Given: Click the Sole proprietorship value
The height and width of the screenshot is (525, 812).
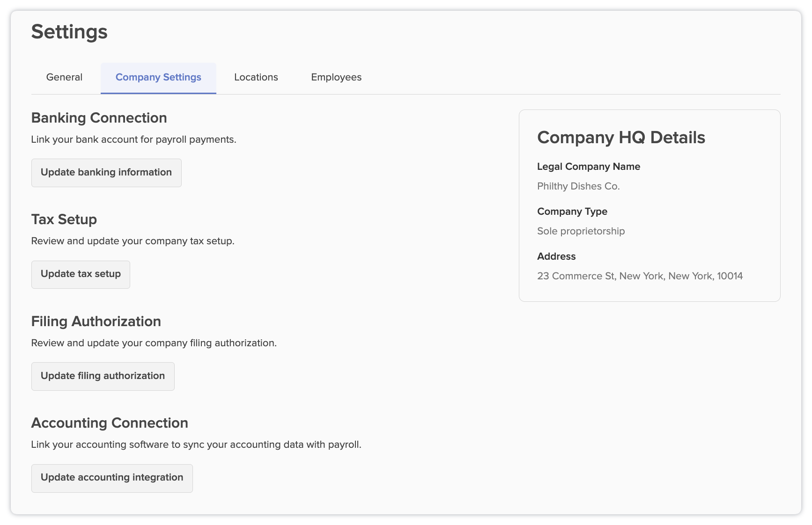Looking at the screenshot, I should [x=581, y=231].
